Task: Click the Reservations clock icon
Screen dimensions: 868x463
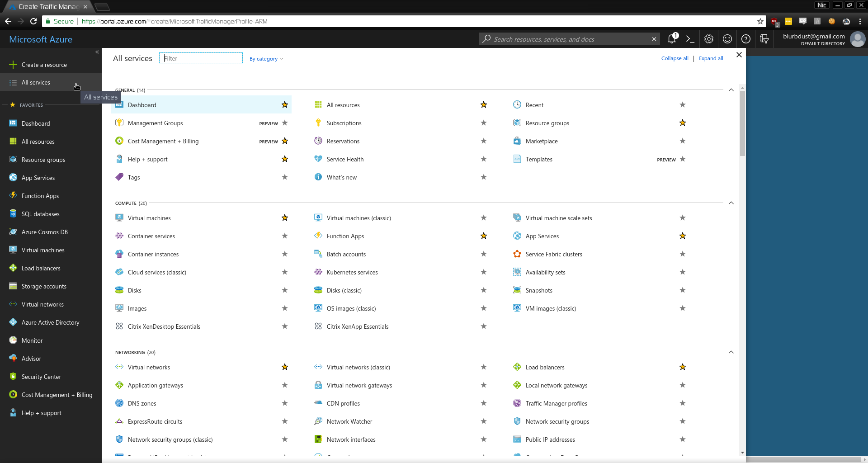Action: click(x=318, y=141)
